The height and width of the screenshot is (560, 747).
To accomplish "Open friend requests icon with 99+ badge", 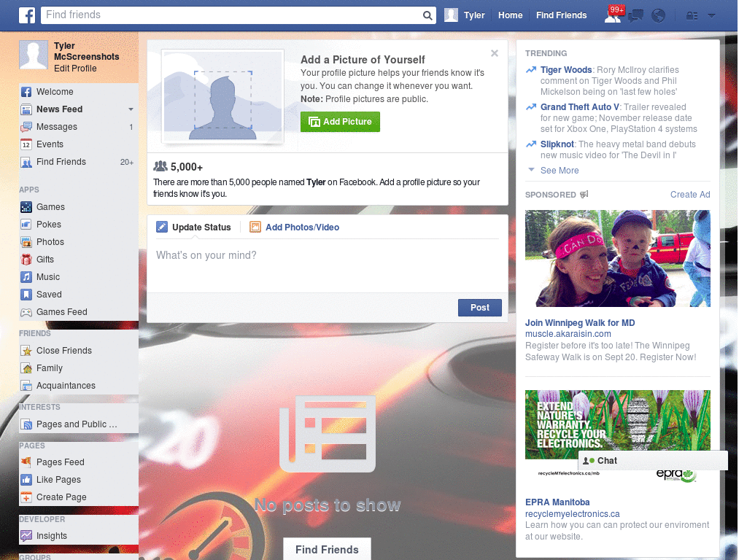I will click(x=613, y=15).
